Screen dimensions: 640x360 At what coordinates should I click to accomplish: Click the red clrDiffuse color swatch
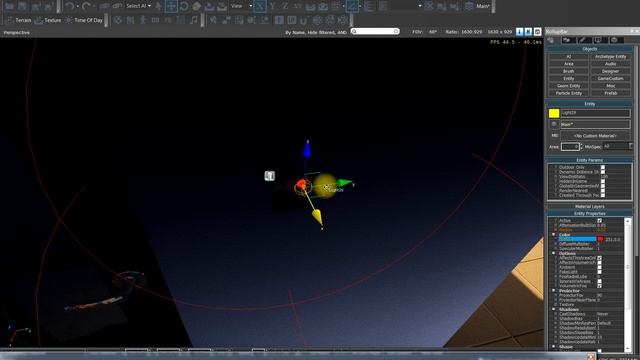pyautogui.click(x=600, y=239)
